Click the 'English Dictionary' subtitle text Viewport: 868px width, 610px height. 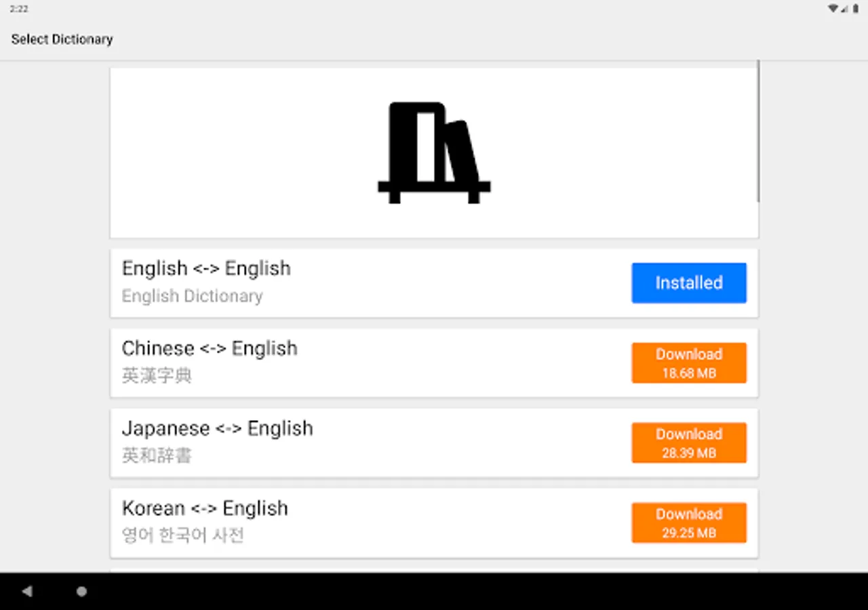coord(192,296)
